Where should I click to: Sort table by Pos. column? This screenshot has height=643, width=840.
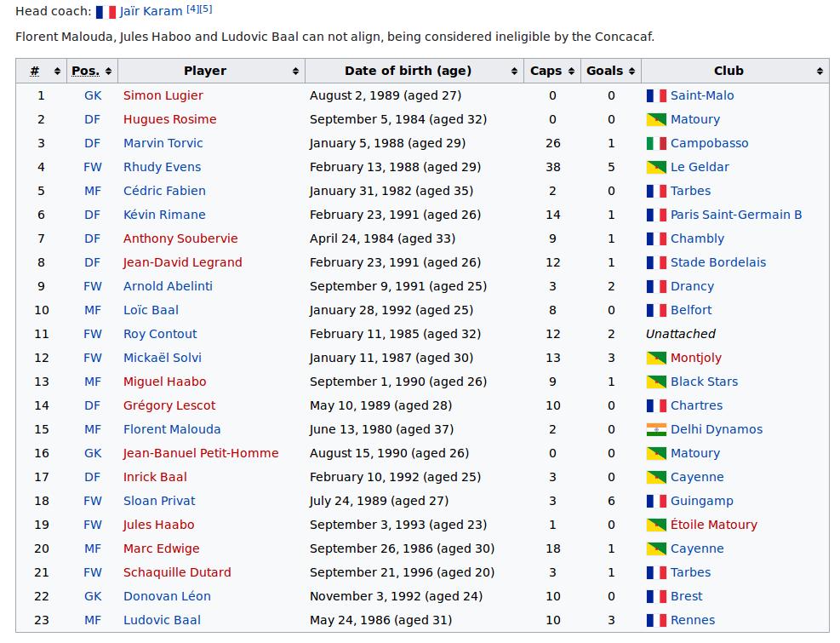tap(92, 71)
